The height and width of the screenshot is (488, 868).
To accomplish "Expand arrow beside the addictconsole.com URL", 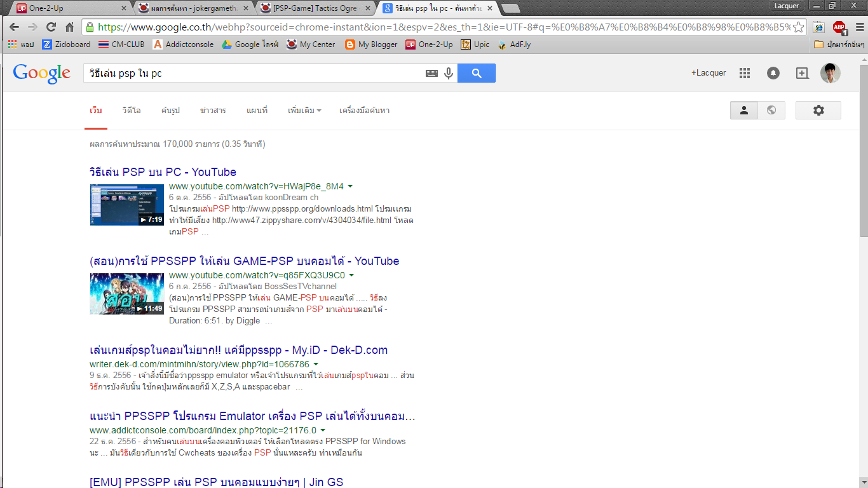I will 323,431.
